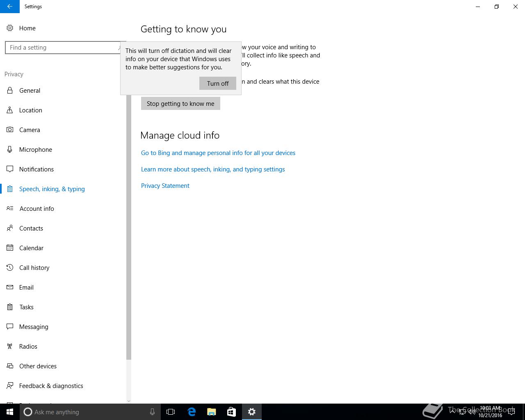Click the Account info icon
525x420 pixels.
tap(10, 208)
